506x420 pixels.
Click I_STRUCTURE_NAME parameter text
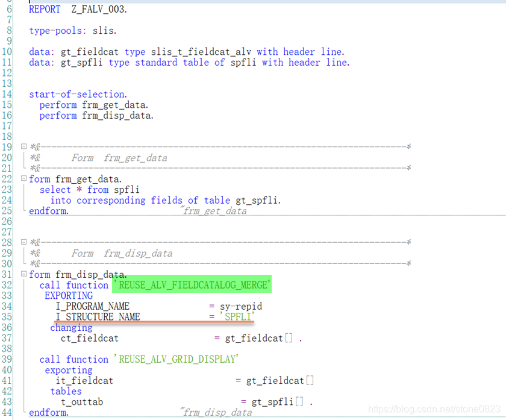98,317
